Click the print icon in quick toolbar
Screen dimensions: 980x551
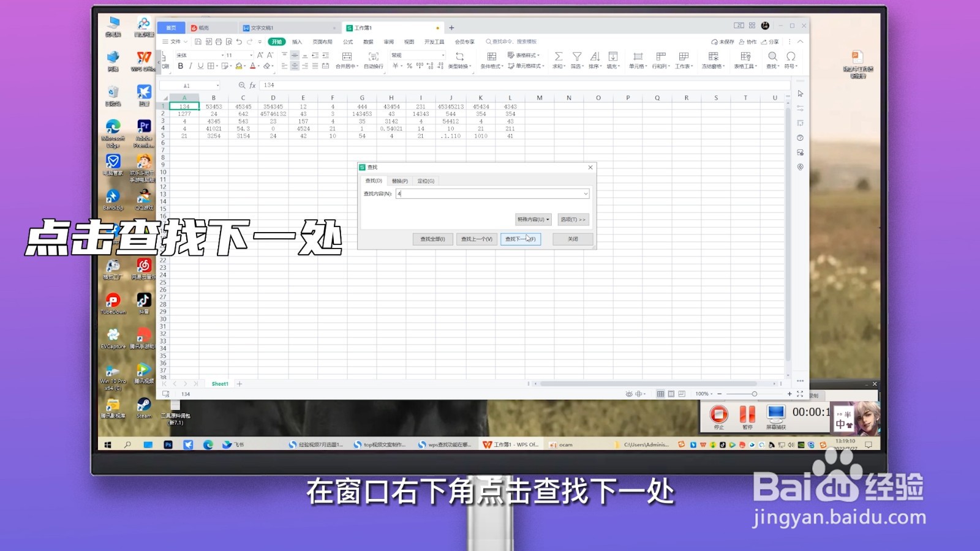tap(219, 42)
